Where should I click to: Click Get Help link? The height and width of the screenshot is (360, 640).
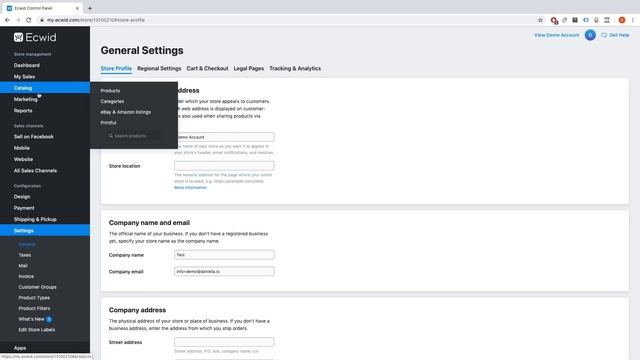click(x=619, y=35)
